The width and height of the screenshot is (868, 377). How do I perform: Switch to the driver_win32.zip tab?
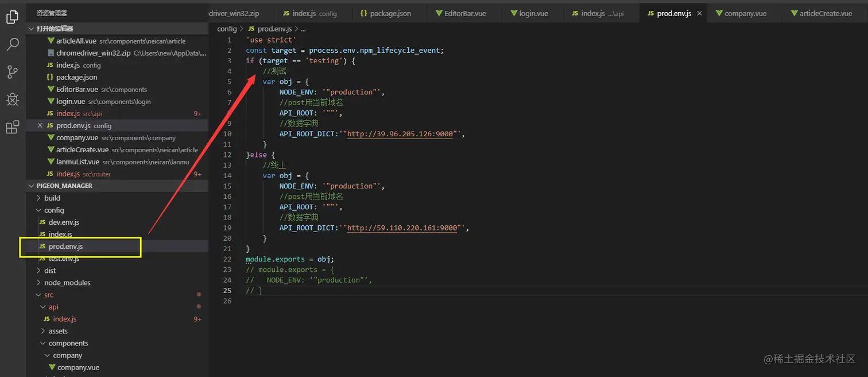pyautogui.click(x=242, y=13)
